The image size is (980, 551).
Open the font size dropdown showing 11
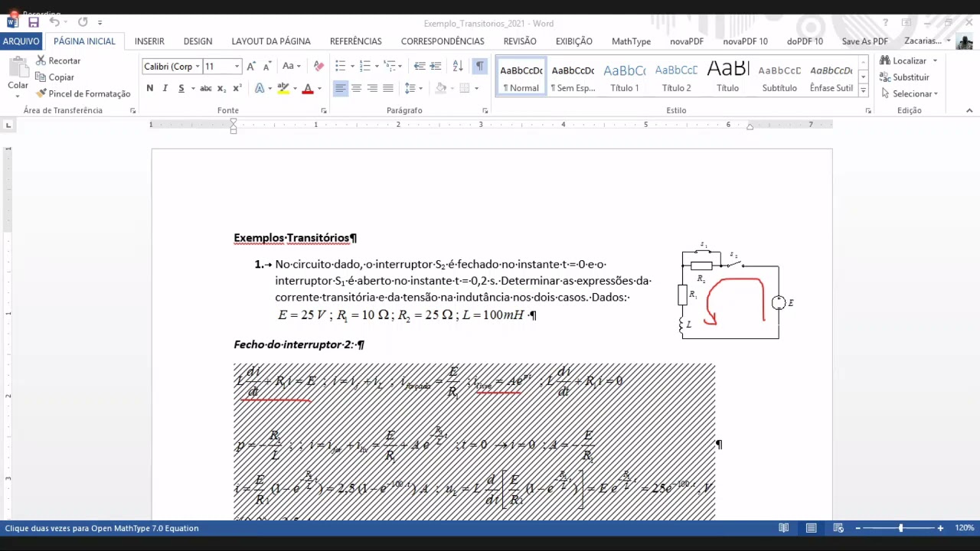pyautogui.click(x=237, y=67)
